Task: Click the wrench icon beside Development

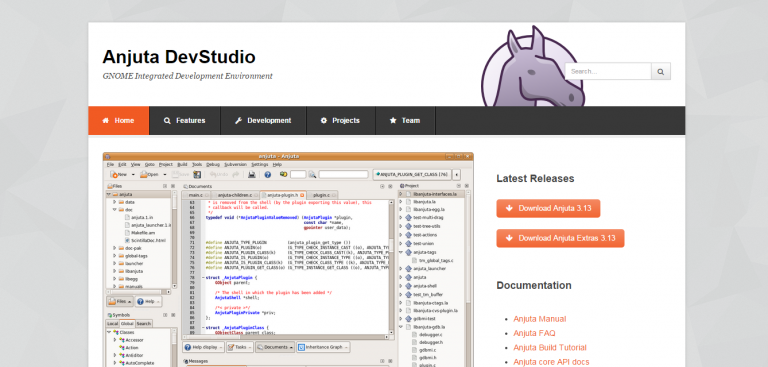Action: [239, 121]
